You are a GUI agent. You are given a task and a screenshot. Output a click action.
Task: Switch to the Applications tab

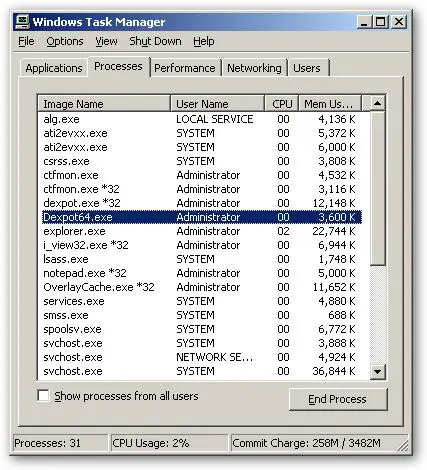click(x=54, y=68)
